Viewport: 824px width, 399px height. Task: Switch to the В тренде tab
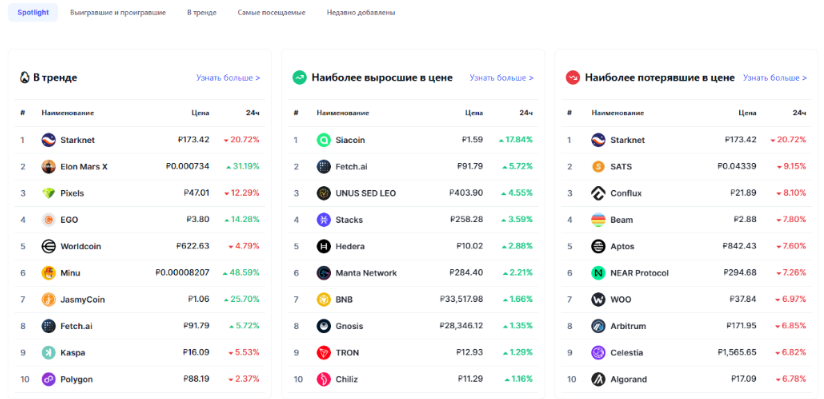pyautogui.click(x=202, y=13)
